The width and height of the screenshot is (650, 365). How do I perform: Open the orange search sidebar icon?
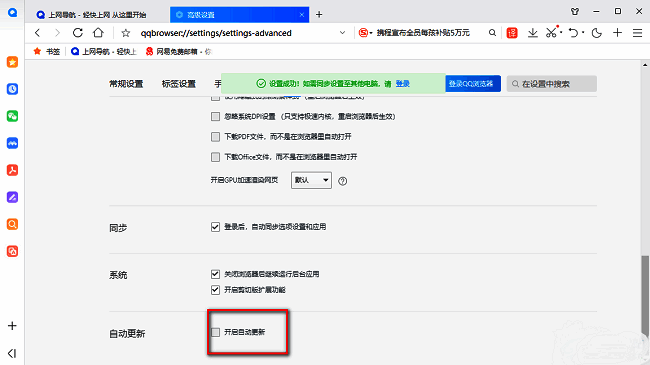click(12, 224)
